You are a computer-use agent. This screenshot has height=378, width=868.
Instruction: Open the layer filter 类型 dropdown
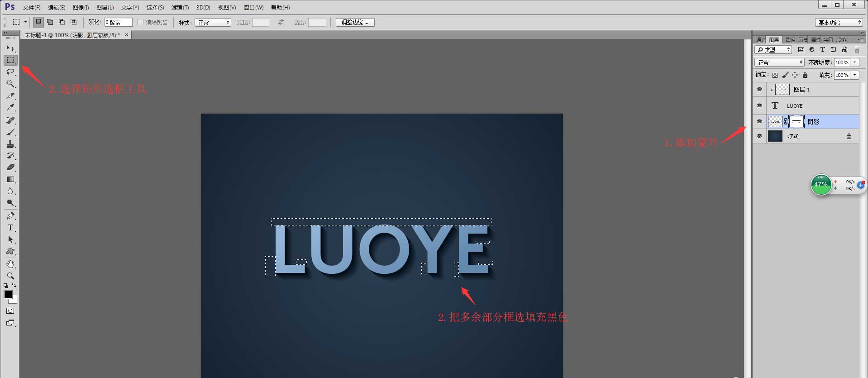pyautogui.click(x=773, y=49)
